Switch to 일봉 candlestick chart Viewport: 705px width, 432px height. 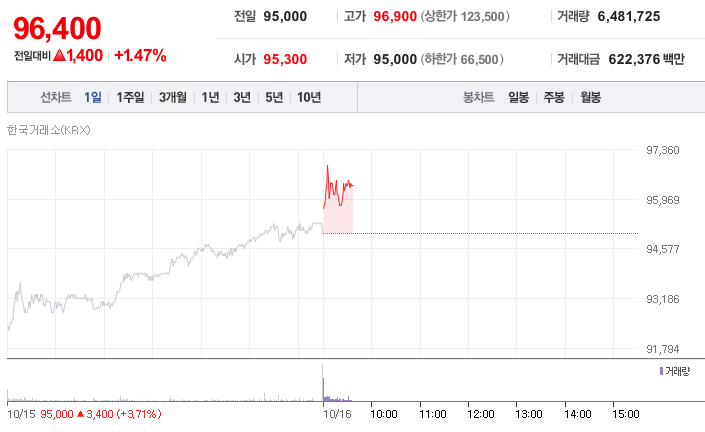click(x=518, y=97)
